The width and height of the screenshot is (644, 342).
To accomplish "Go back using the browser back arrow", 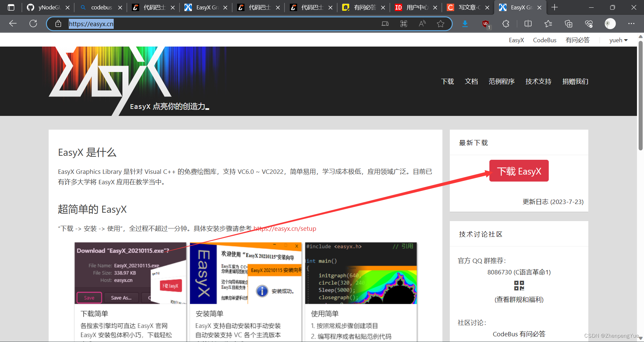I will [x=13, y=23].
